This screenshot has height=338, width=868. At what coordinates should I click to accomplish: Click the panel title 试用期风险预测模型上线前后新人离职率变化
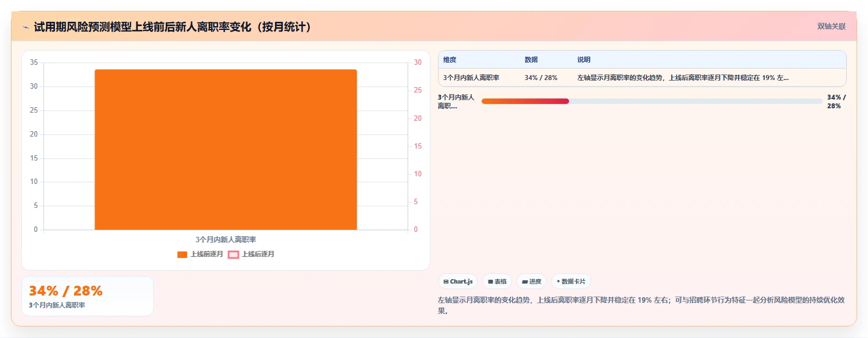coord(173,27)
